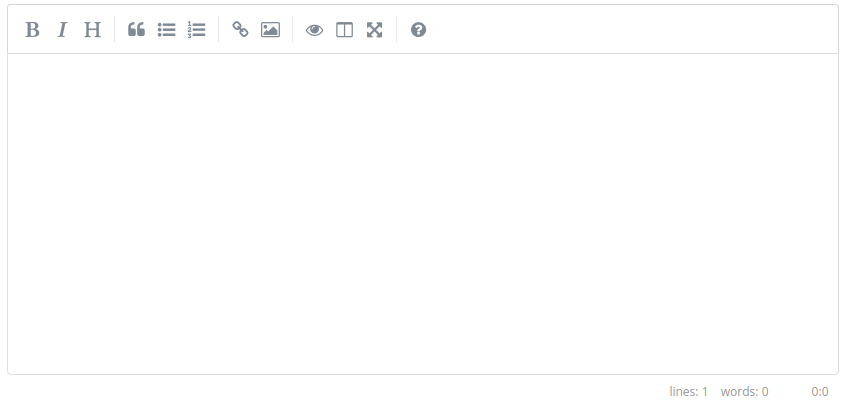The width and height of the screenshot is (847, 407).
Task: Click the separator between Heading and Quote icons
Action: 115,30
